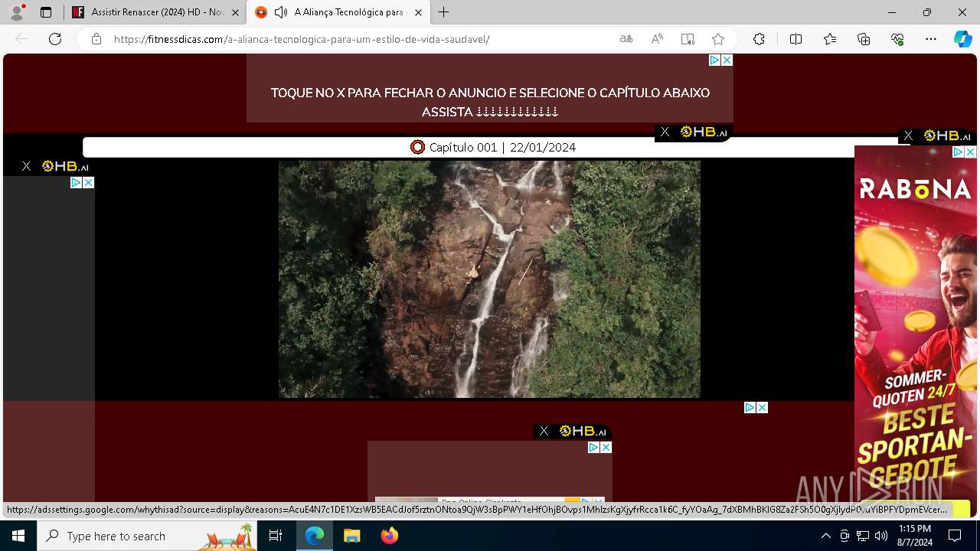The height and width of the screenshot is (551, 980).
Task: Open the Copilot sidebar
Action: (x=962, y=39)
